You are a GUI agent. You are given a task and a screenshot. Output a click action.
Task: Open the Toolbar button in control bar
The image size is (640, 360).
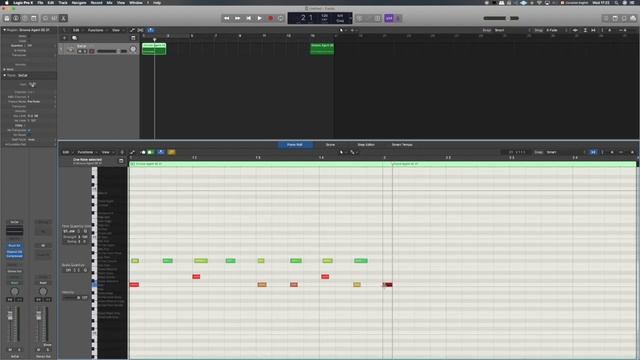[34, 18]
